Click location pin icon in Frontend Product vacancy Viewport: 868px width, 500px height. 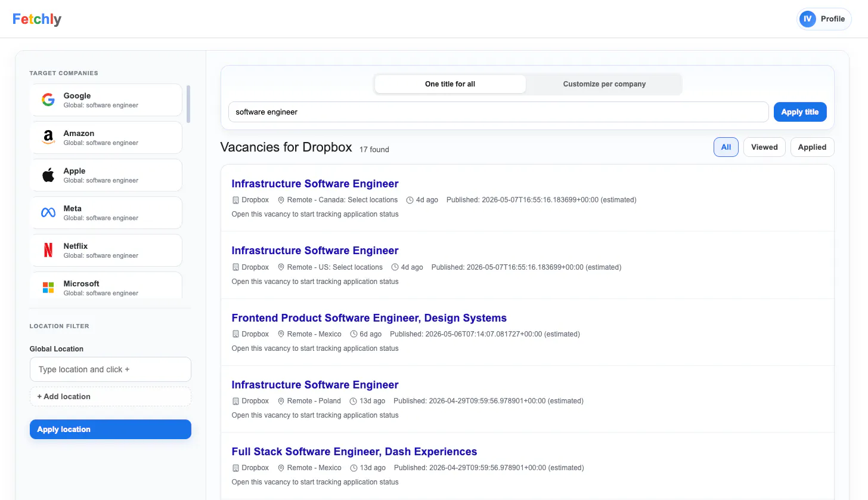click(x=281, y=334)
